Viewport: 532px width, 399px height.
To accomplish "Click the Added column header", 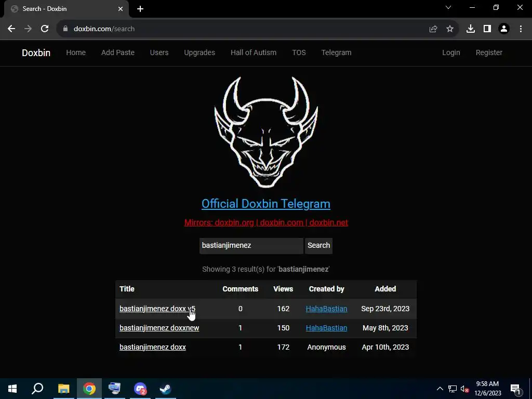I will pos(385,289).
